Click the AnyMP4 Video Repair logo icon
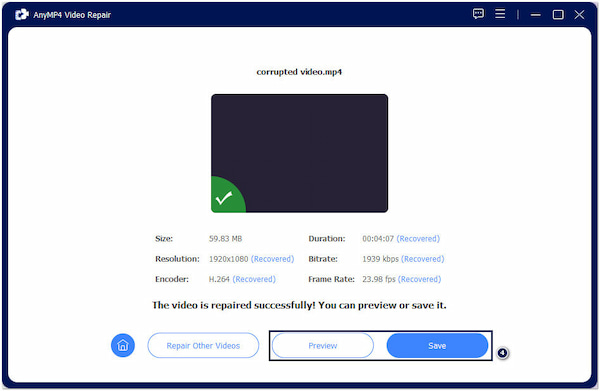This screenshot has width=600, height=391. [22, 15]
